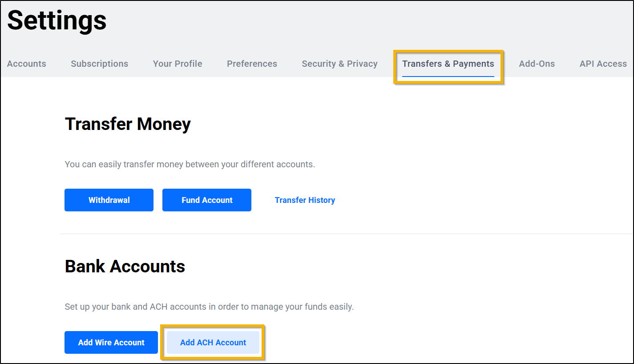Click the Bank Accounts section heading
This screenshot has width=634, height=364.
(x=125, y=266)
